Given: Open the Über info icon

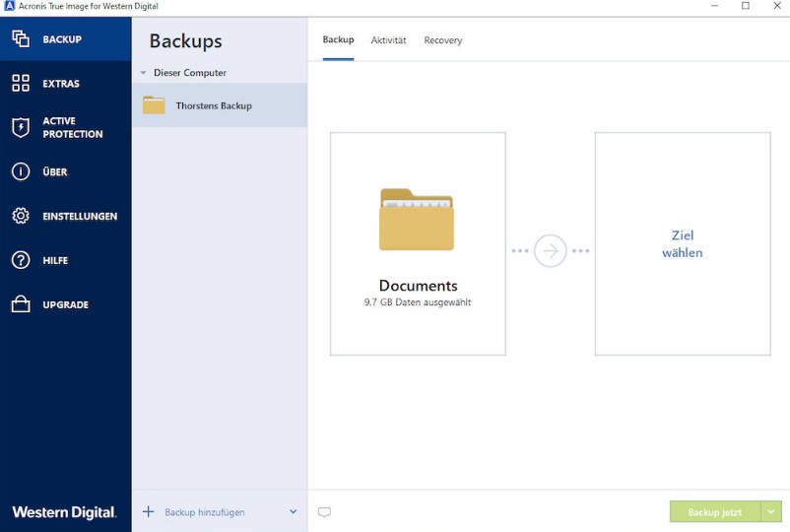Looking at the screenshot, I should (21, 171).
